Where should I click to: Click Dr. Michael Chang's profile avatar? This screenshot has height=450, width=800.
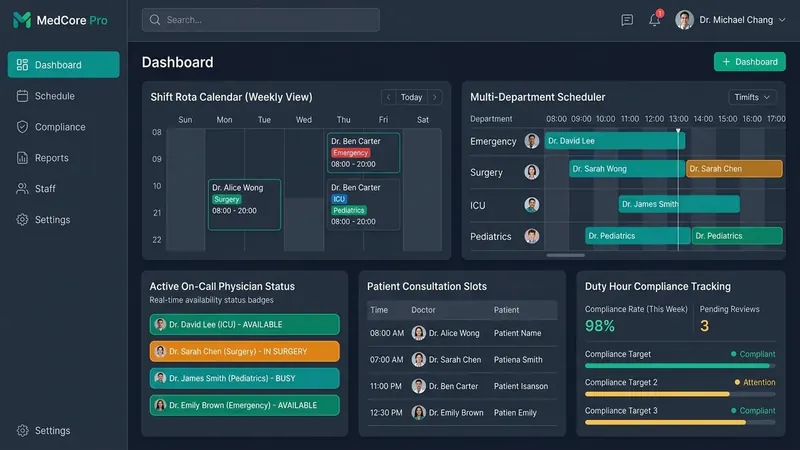coord(684,20)
